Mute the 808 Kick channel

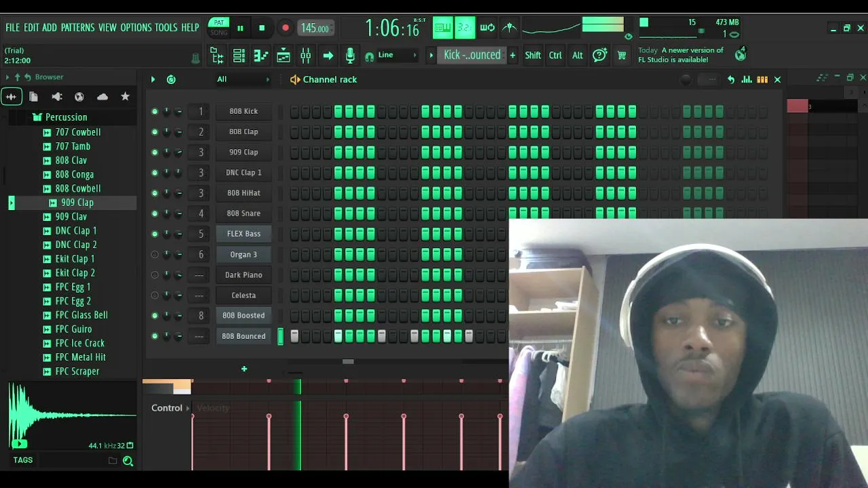click(x=155, y=111)
